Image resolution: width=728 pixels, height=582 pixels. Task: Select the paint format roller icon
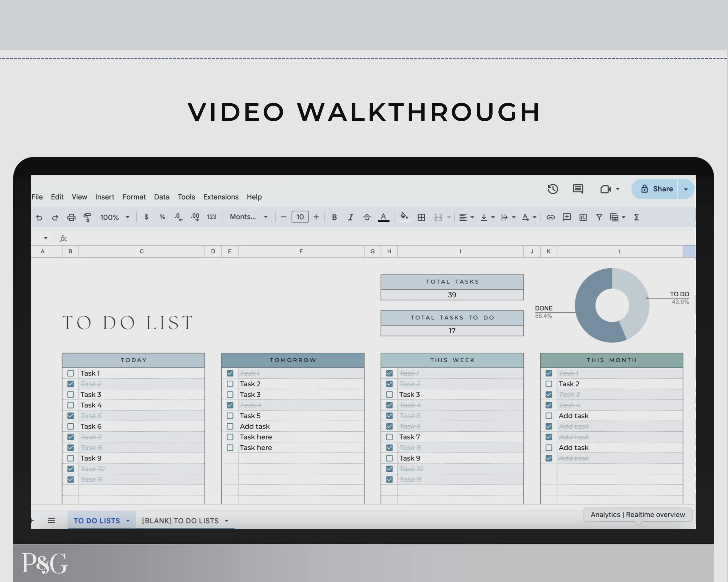(x=87, y=217)
